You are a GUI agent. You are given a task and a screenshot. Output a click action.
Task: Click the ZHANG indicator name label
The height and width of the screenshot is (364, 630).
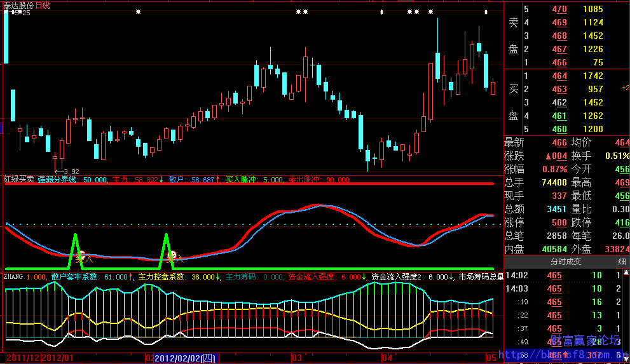(x=13, y=277)
